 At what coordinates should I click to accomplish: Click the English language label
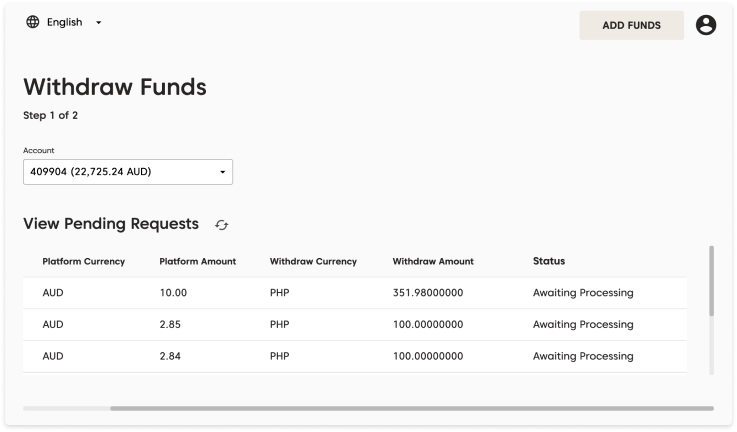coord(65,22)
